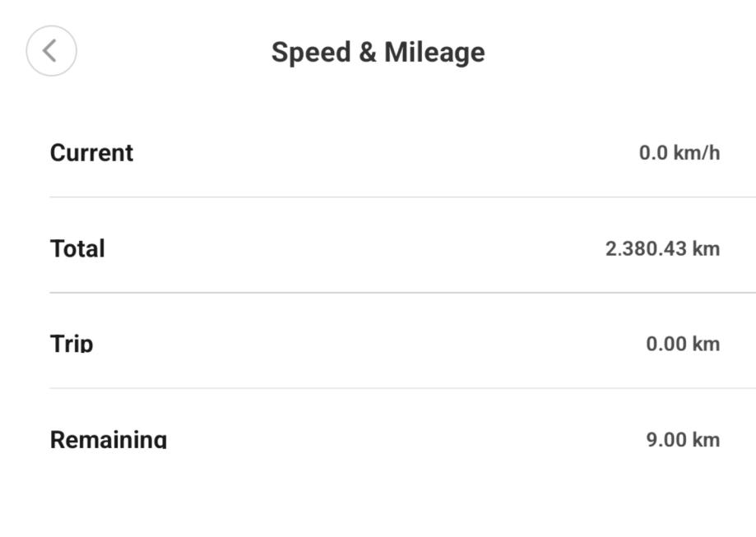The image size is (756, 537).
Task: Click the km unit in the Remaining row
Action: (x=706, y=439)
